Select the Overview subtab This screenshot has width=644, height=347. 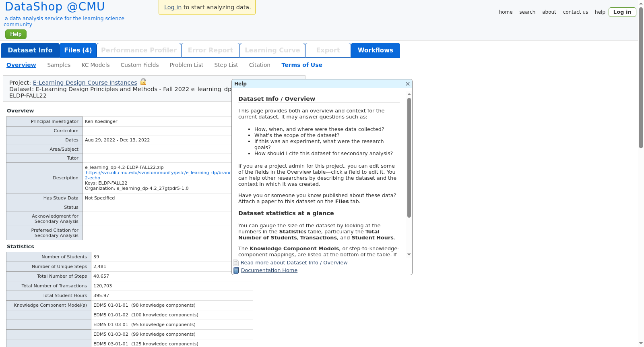(21, 65)
